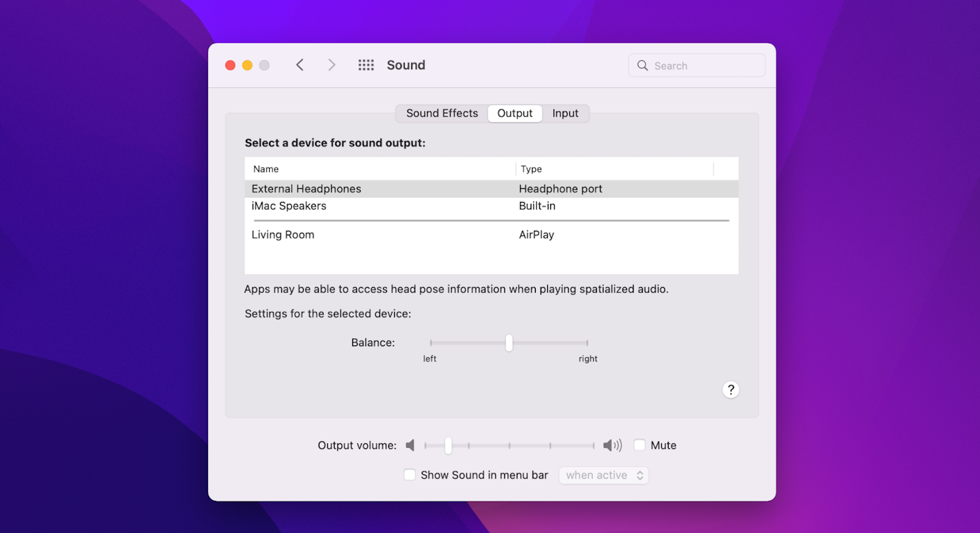
Task: Click the magnifying glass in the search field
Action: tap(642, 66)
